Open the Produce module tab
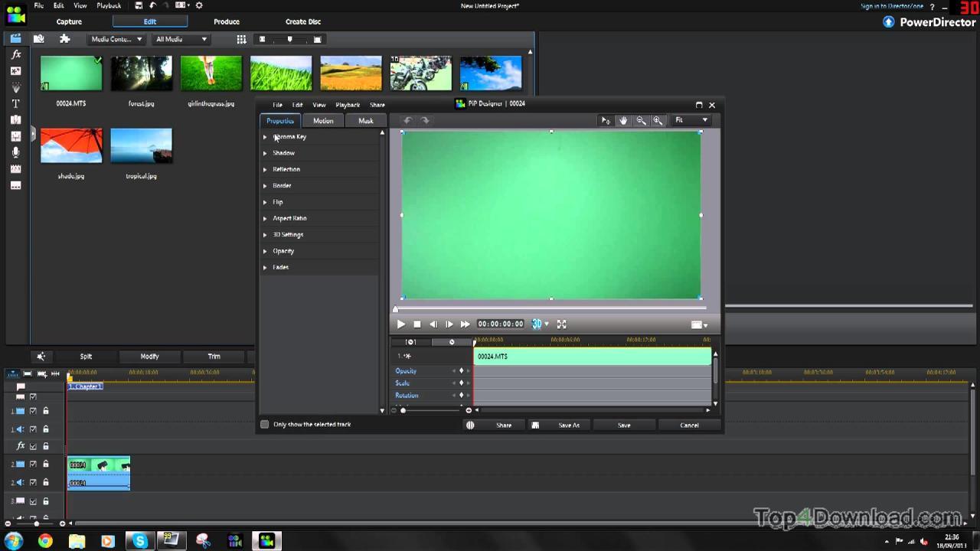The image size is (980, 551). tap(226, 21)
